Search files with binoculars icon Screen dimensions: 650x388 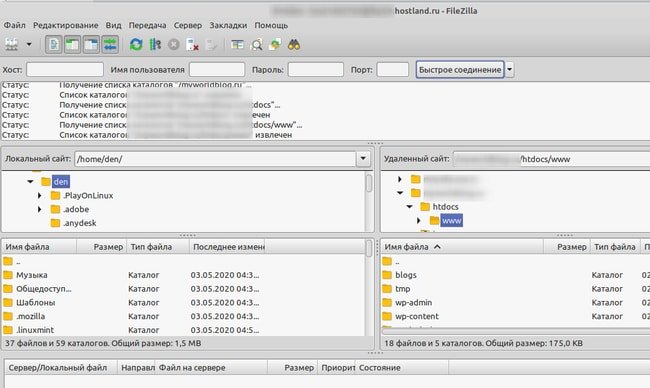pos(294,44)
